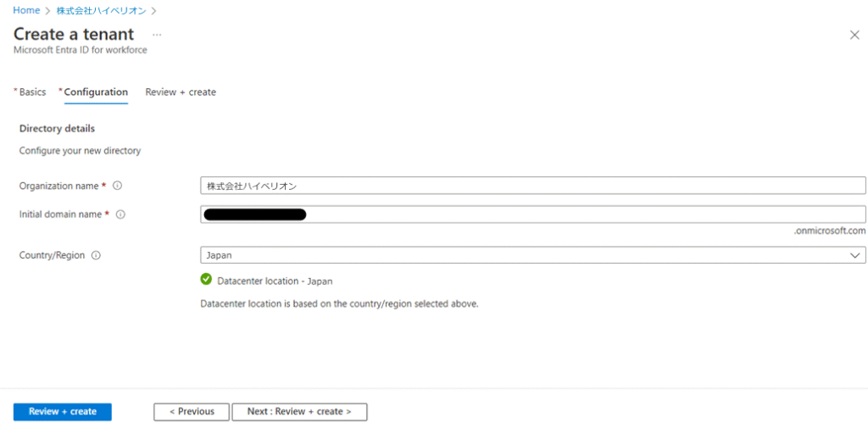Image resolution: width=868 pixels, height=440 pixels.
Task: Click the Create a tenant page title
Action: pyautogui.click(x=74, y=35)
